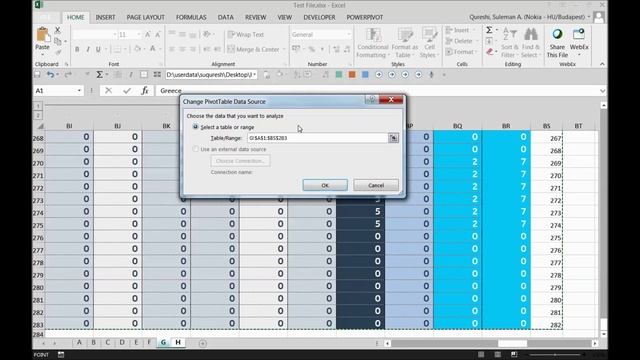Click the Undo arrow in quick access toolbar
This screenshot has width=640, height=360.
(x=50, y=75)
